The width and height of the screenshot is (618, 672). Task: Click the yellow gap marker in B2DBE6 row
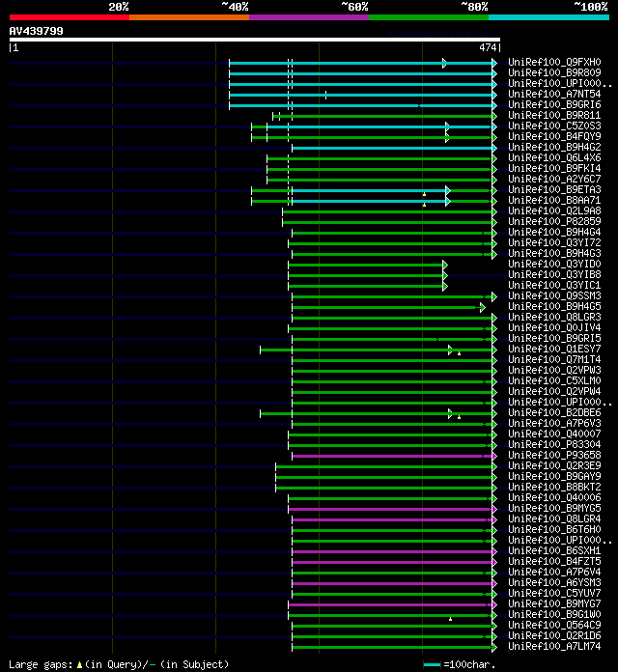[x=459, y=417]
